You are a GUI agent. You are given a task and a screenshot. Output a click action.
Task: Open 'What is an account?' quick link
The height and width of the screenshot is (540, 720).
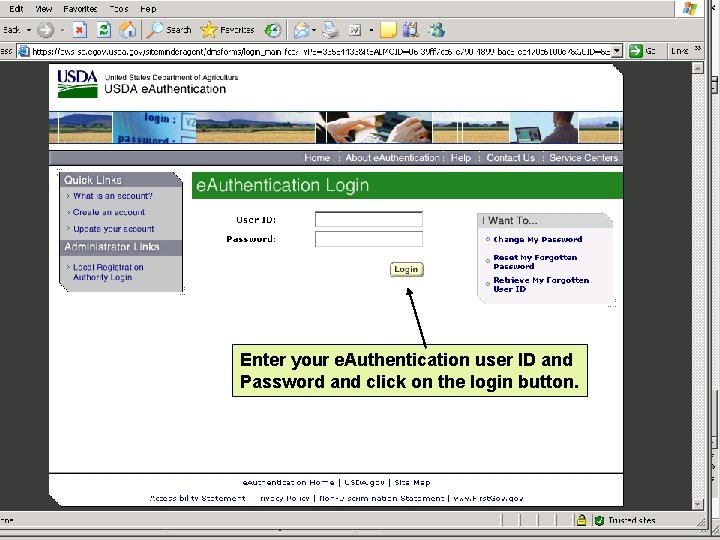[112, 196]
